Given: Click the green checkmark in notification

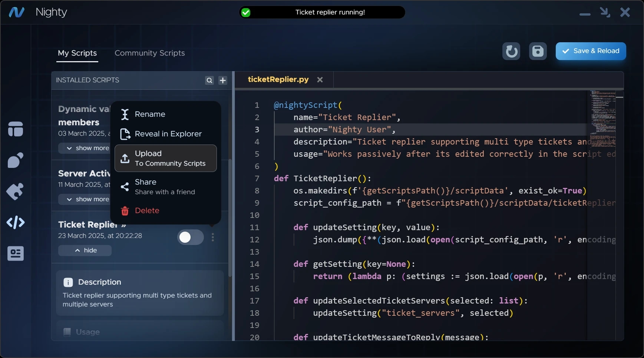Looking at the screenshot, I should (246, 13).
